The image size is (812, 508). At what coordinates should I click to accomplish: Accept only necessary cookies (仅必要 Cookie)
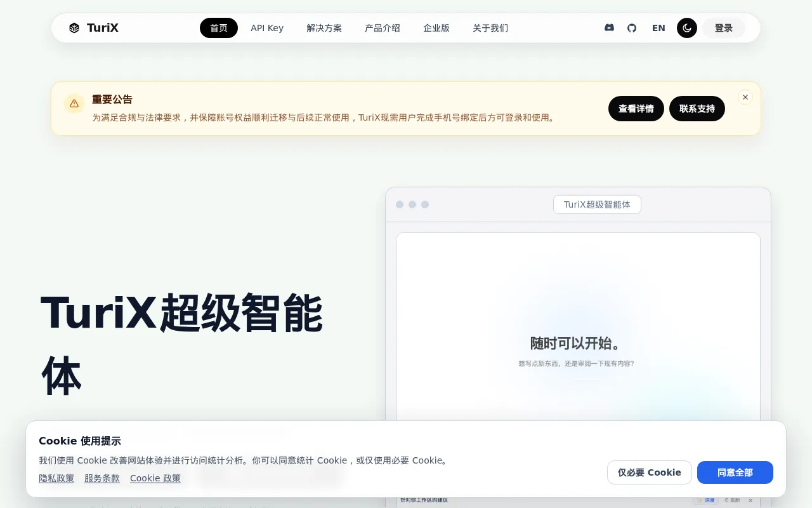[650, 472]
